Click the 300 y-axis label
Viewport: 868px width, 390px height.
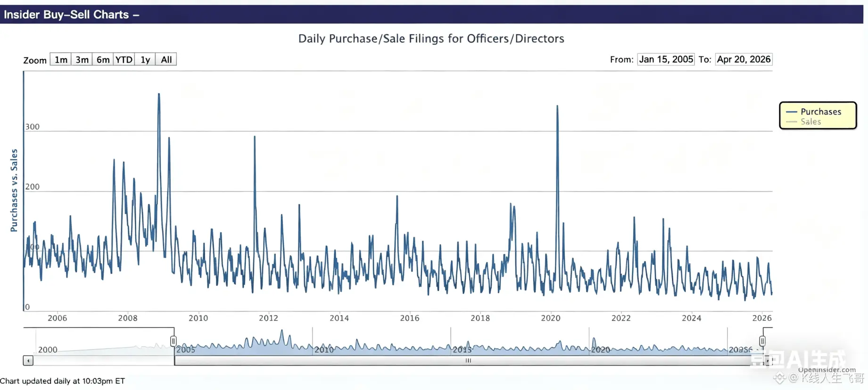coord(33,127)
